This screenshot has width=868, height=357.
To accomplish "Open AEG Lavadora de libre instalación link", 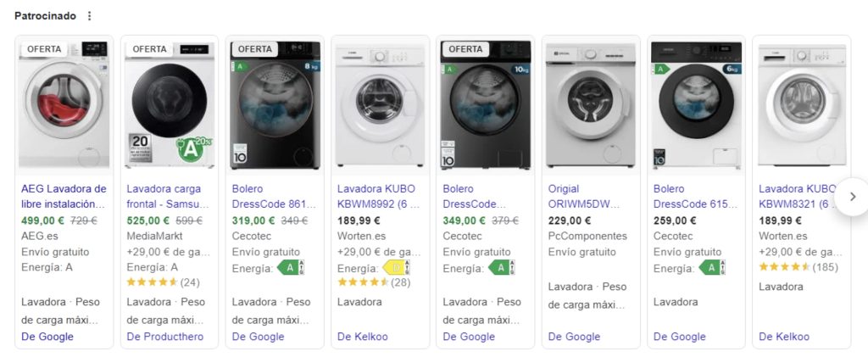I will (64, 197).
